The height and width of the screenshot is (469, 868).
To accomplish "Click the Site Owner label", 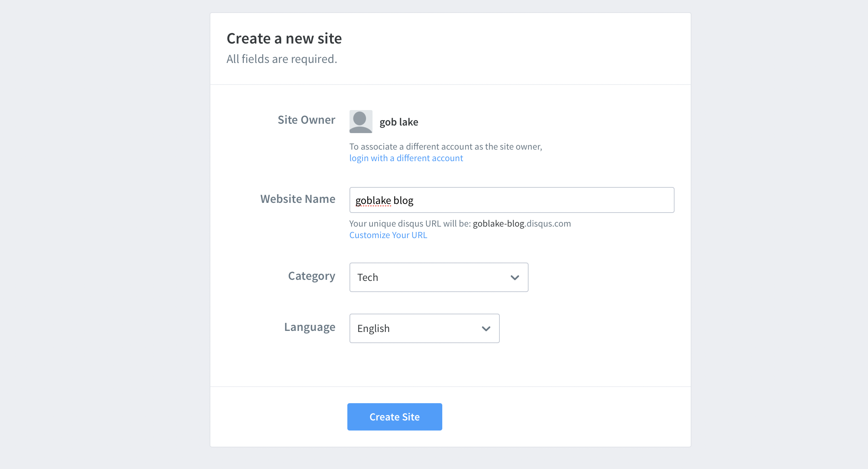I will coord(306,120).
